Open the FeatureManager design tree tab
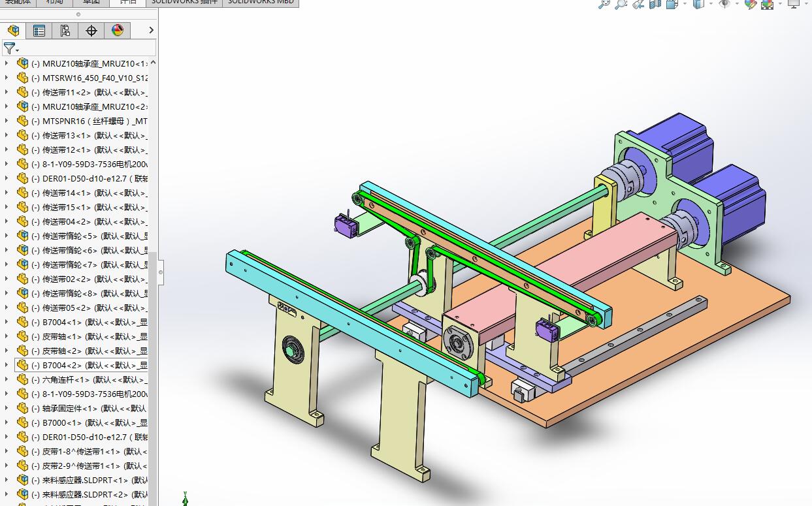Viewport: 812px width, 506px height. 13,30
